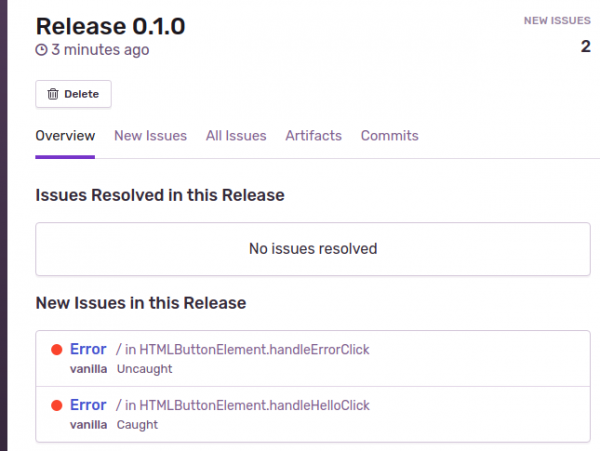Click red dot beside handleErrorClick issue
This screenshot has height=451, width=600.
click(x=57, y=350)
